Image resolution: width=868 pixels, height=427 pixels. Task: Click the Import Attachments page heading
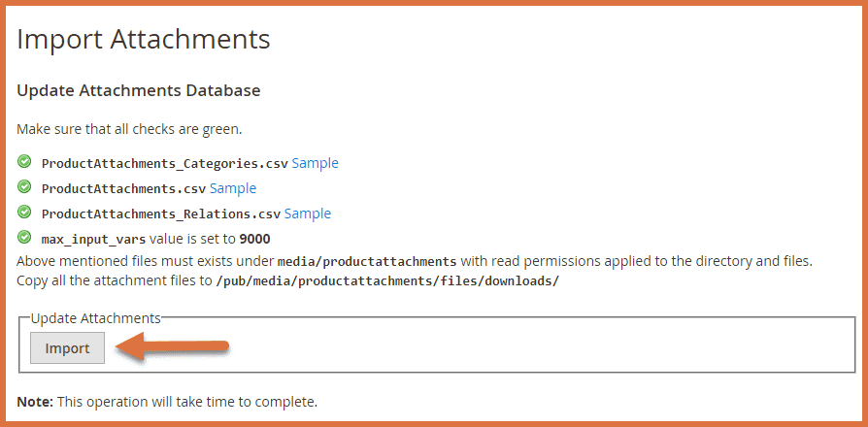pyautogui.click(x=143, y=40)
